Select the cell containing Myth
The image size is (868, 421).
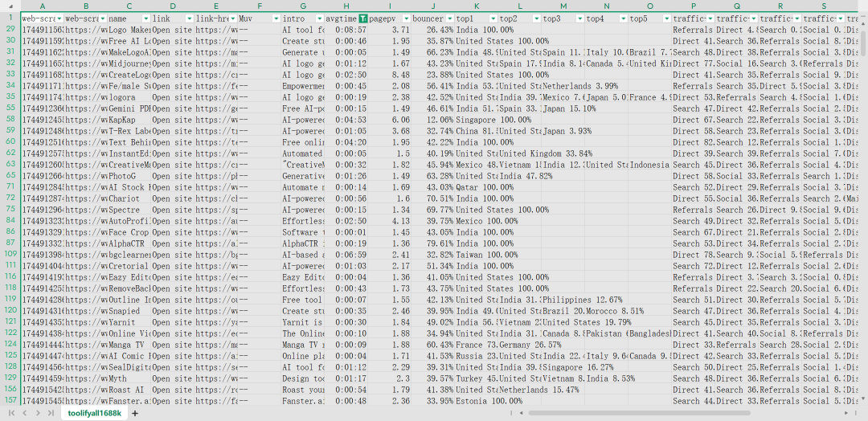pyautogui.click(x=129, y=378)
